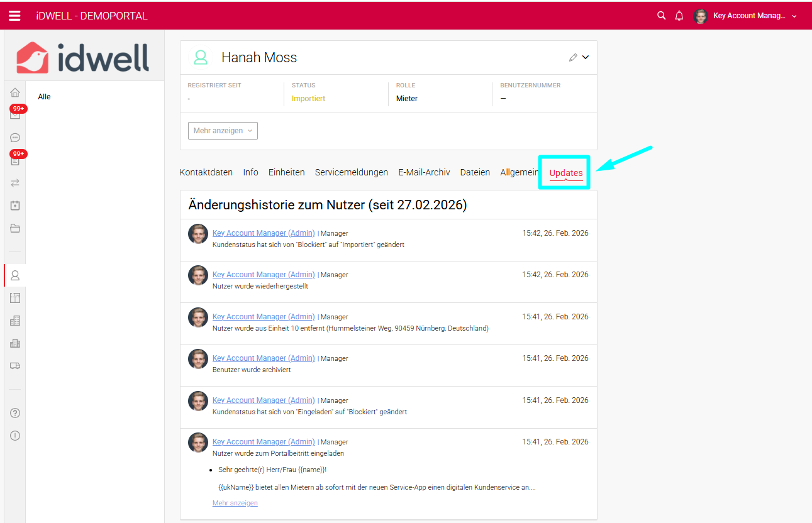The width and height of the screenshot is (812, 523).
Task: Expand the "Mehr anzeigen" dropdown button
Action: coord(223,131)
